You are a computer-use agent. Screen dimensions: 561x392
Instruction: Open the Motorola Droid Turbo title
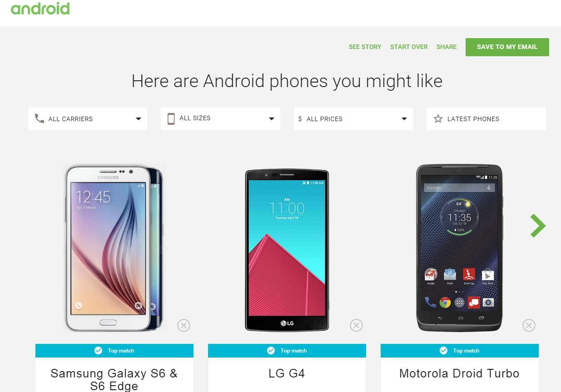[x=459, y=373]
